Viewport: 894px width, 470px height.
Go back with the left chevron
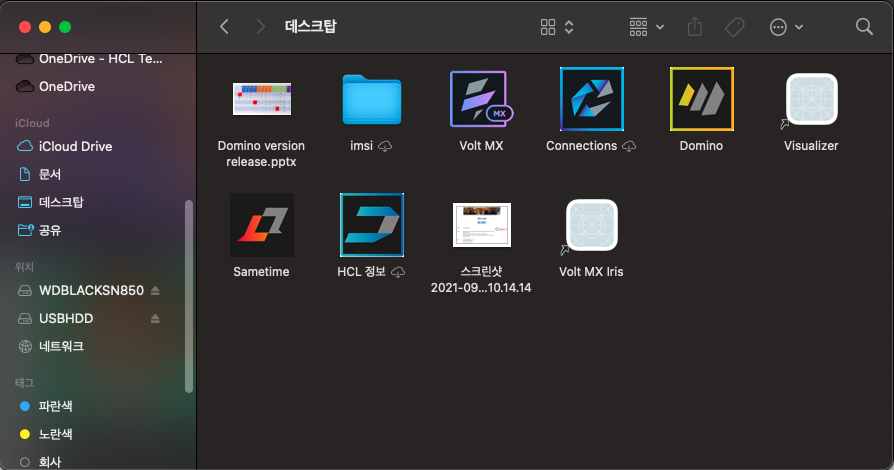tap(224, 26)
